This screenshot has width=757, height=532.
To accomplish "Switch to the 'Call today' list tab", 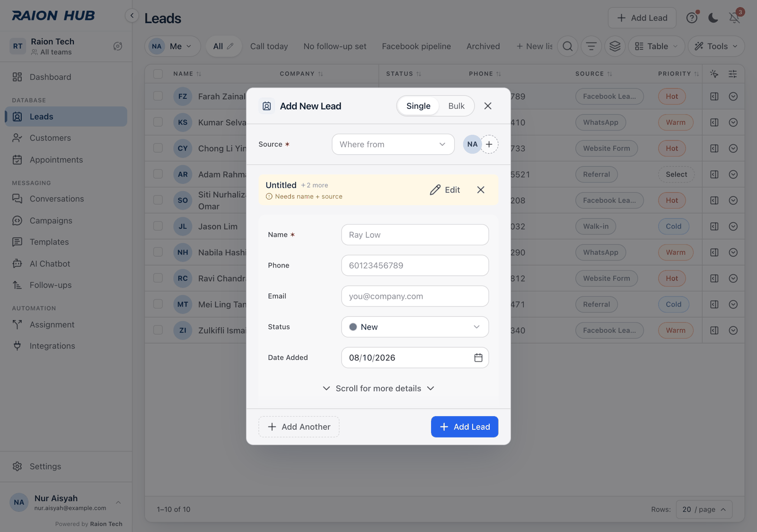I will [x=269, y=46].
